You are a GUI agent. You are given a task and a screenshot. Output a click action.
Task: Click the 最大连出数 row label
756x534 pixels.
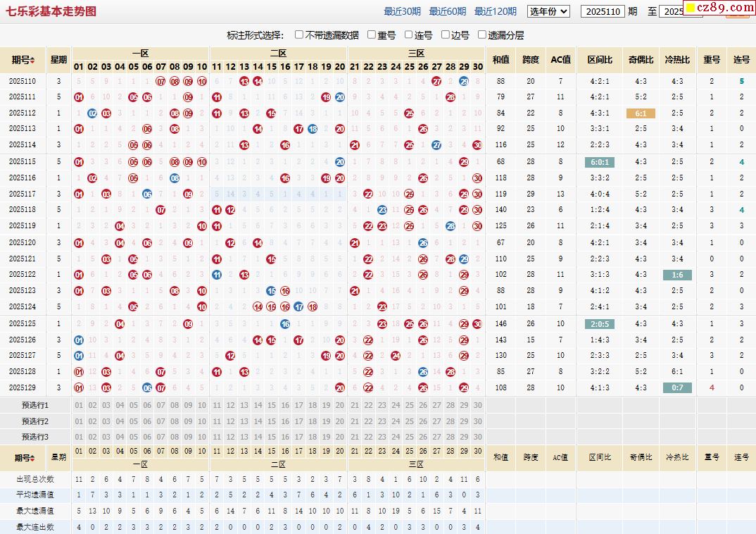(35, 527)
